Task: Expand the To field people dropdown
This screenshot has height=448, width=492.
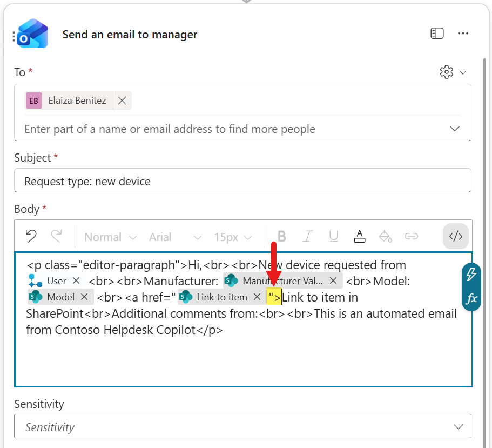Action: (x=455, y=129)
